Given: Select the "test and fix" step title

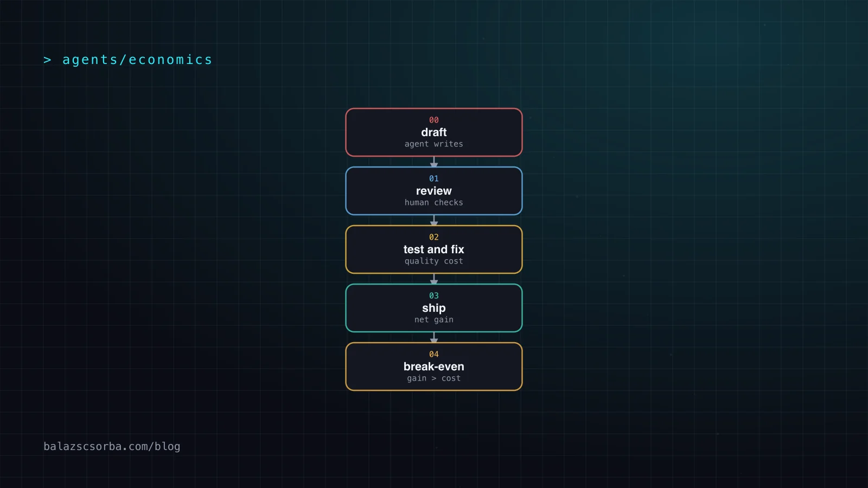Looking at the screenshot, I should (434, 249).
